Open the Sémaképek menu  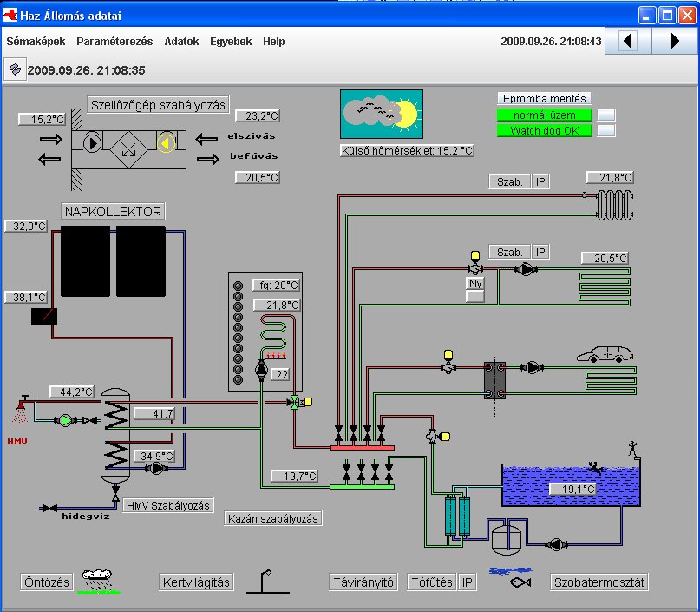36,42
